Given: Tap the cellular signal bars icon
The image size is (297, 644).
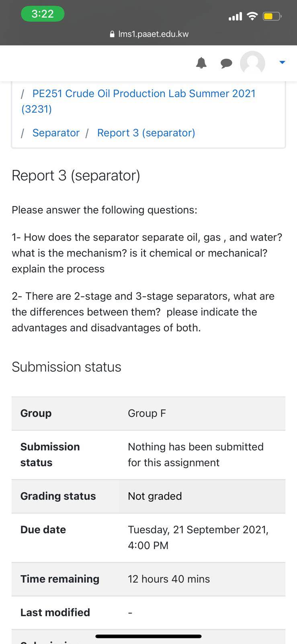Looking at the screenshot, I should coord(235,17).
